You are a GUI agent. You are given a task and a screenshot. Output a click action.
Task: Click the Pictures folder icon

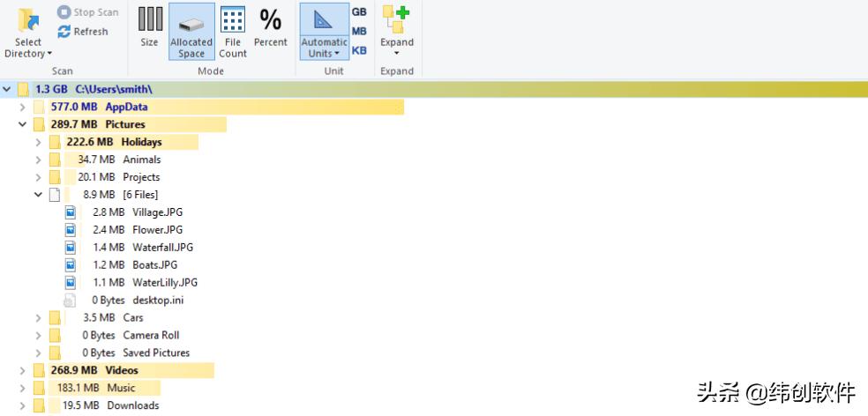(x=39, y=124)
